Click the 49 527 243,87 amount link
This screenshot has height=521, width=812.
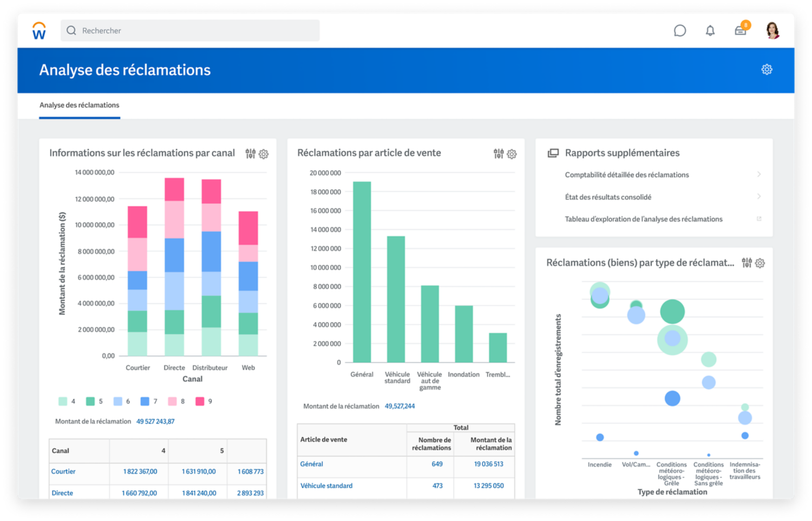(x=155, y=421)
